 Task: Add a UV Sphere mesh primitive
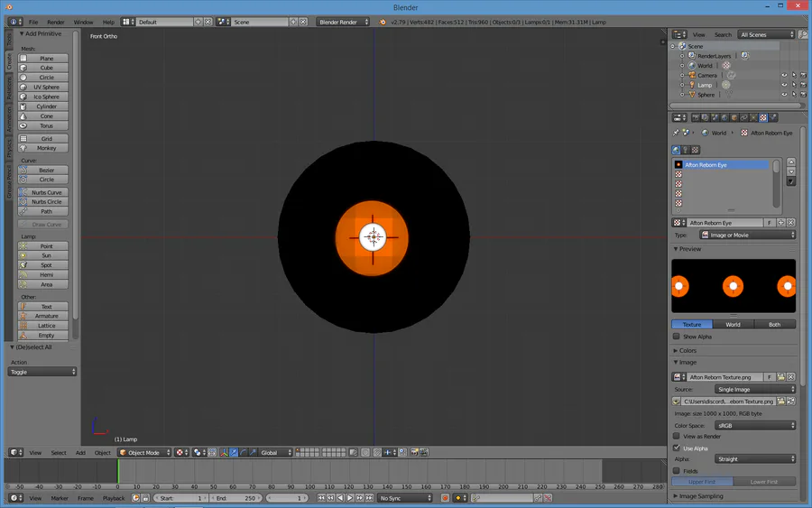click(43, 87)
